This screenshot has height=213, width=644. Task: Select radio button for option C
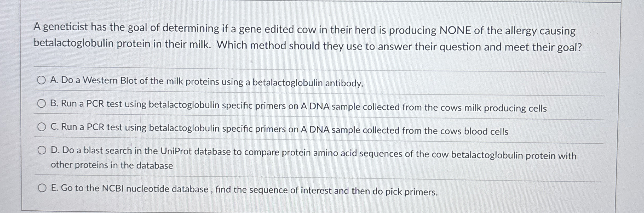(x=42, y=127)
